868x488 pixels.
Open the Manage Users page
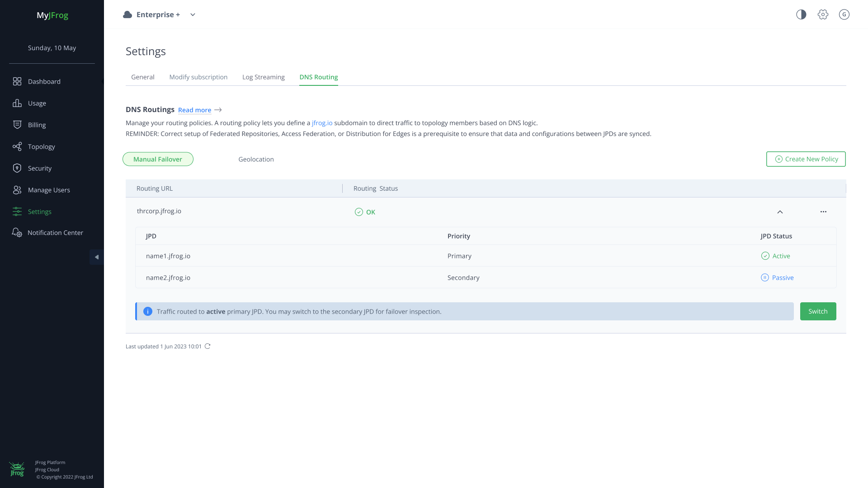(48, 190)
